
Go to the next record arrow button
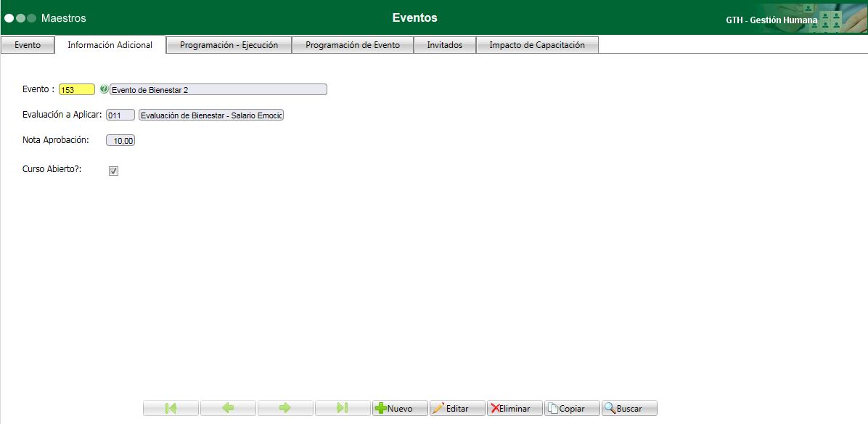pos(286,409)
